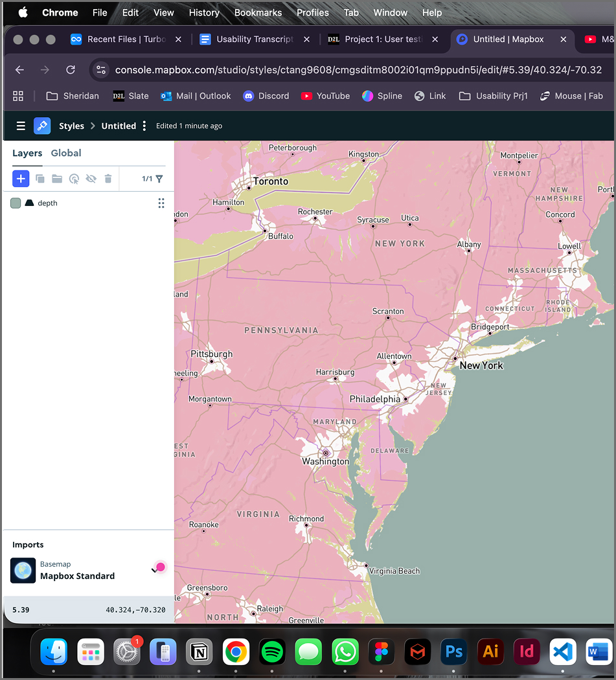This screenshot has height=680, width=616.
Task: Open Figma from the dock
Action: [382, 652]
